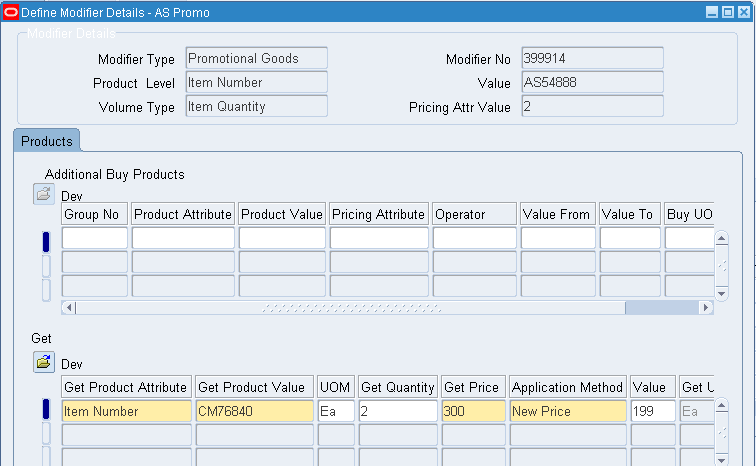
Task: Open the Get section Dev folder icon
Action: click(43, 362)
